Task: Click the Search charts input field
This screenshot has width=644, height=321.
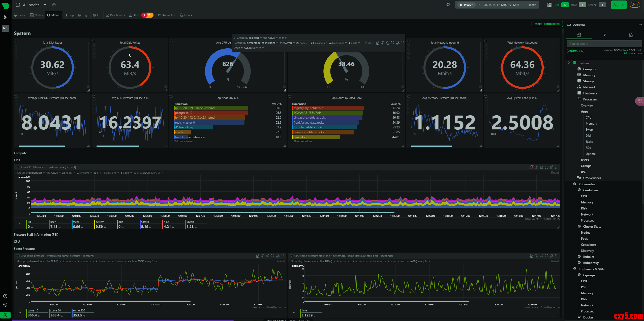Action: tap(604, 44)
